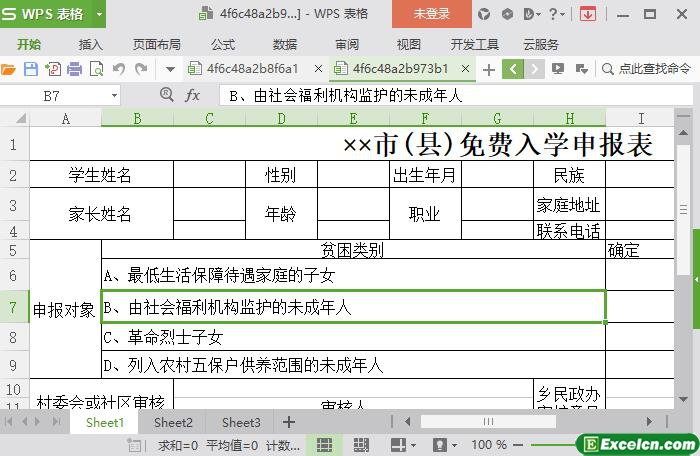Image resolution: width=700 pixels, height=456 pixels.
Task: Open the 公式 ribbon tab
Action: coord(223,44)
